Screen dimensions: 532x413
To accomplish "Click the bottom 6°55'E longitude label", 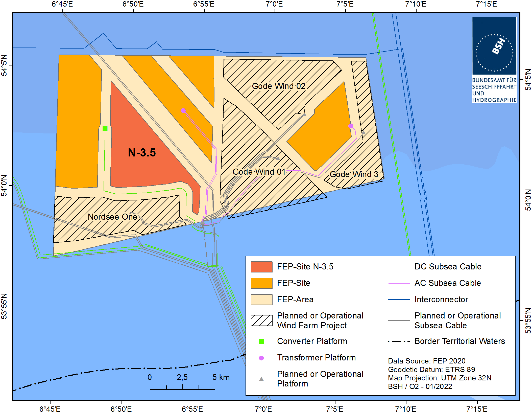I will pyautogui.click(x=192, y=409).
